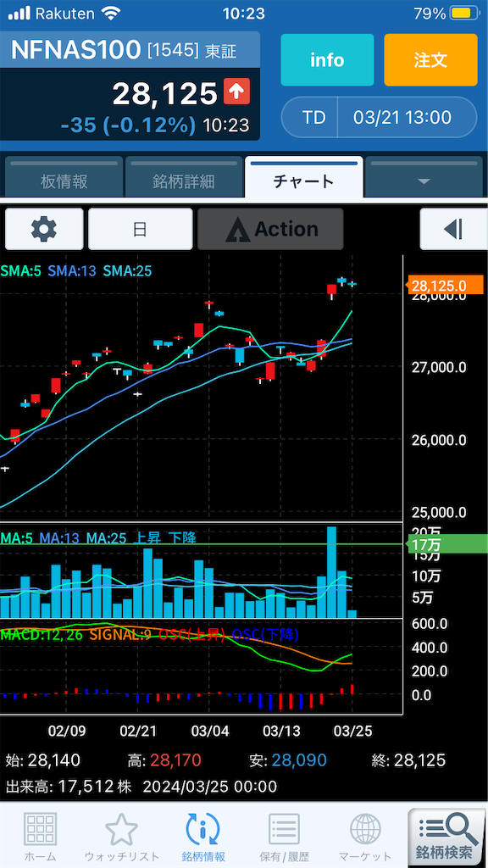This screenshot has height=868, width=488.
Task: Open ウォッチリスト star icon
Action: tap(122, 837)
